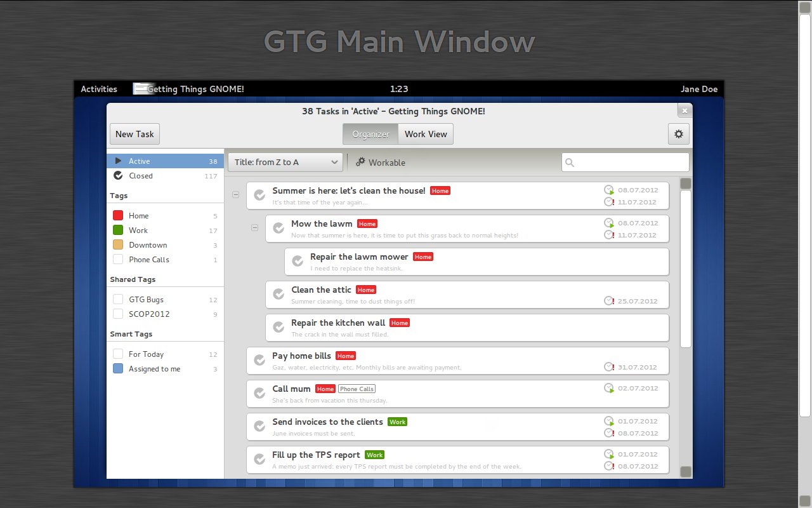Click due date clock icon of 'Pay home bills'
The image size is (812, 508).
point(609,367)
